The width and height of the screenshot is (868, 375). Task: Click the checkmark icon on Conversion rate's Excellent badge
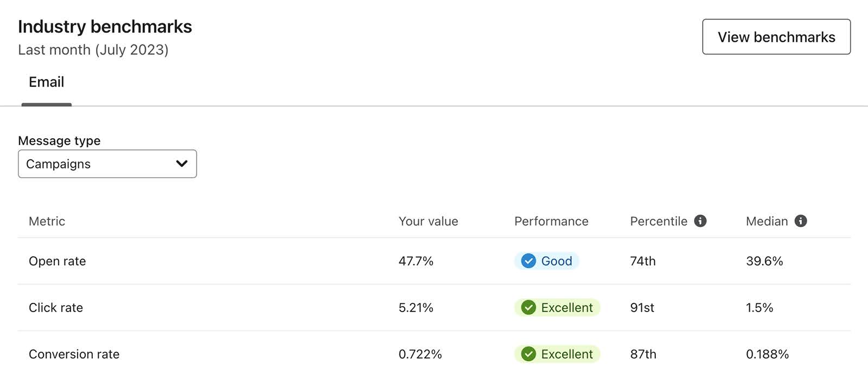click(527, 354)
